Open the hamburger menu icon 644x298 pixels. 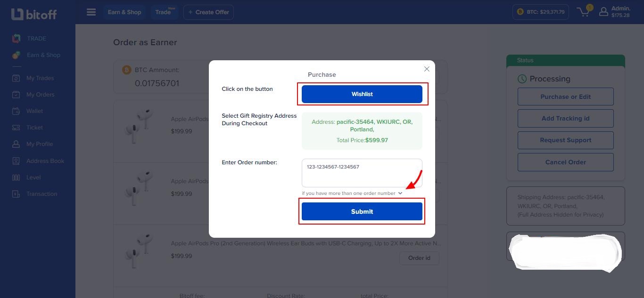pos(91,12)
